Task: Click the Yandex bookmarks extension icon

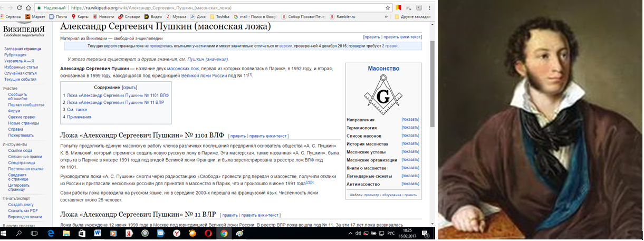Action: coord(398,8)
